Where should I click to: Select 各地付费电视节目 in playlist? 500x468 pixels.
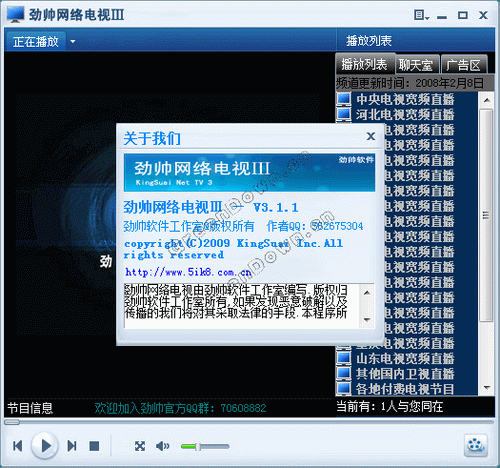coord(405,389)
